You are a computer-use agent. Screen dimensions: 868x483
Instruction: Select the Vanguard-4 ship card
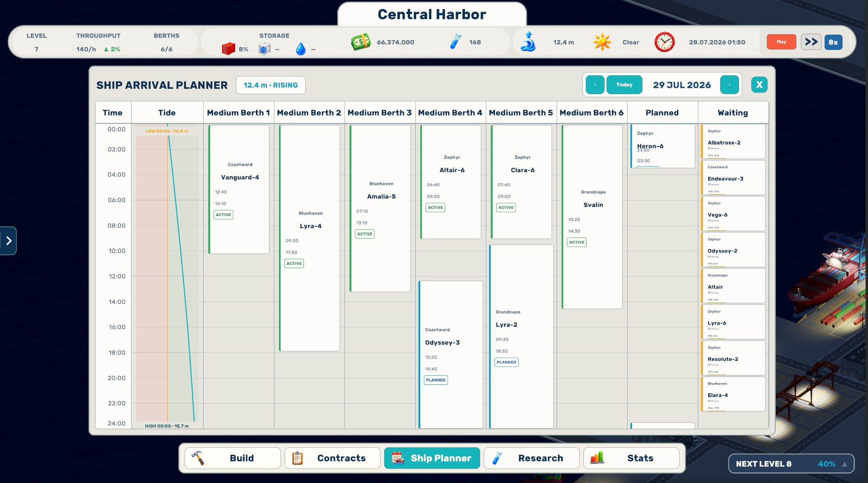pos(239,190)
